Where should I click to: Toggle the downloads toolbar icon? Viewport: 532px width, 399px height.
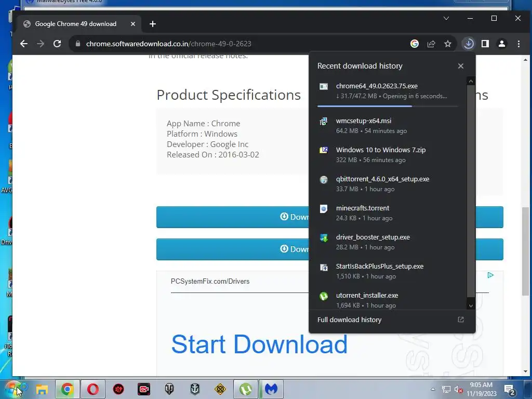pos(469,44)
